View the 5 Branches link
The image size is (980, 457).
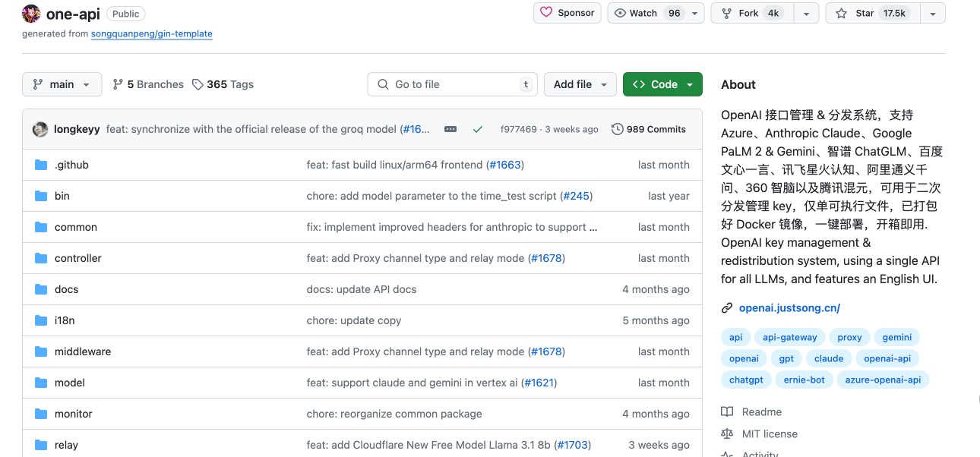click(x=148, y=84)
